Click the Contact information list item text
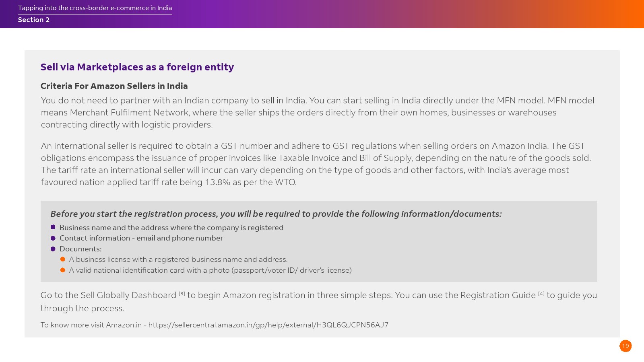Screen dimensions: 644x362 click(x=141, y=238)
